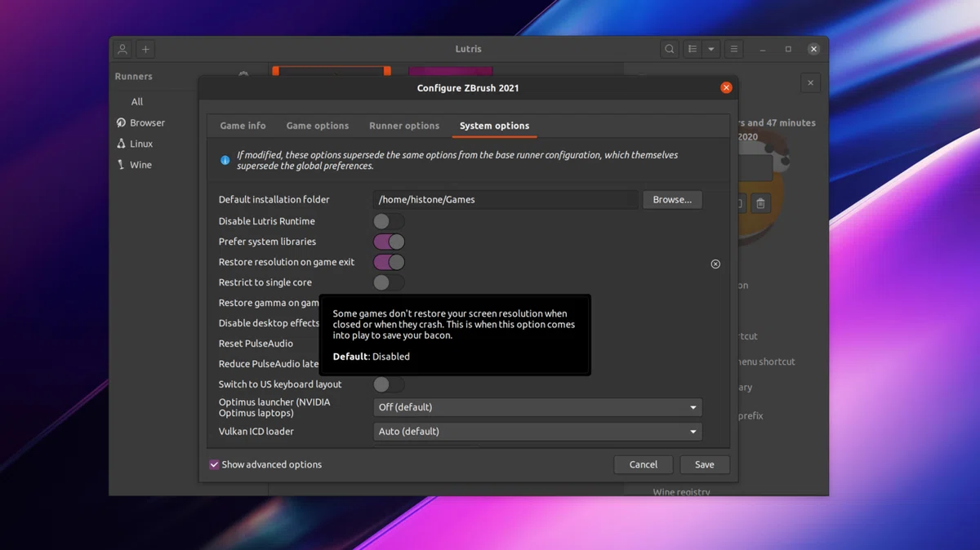Click the Reset PulseAudio label
This screenshot has height=550, width=980.
[x=256, y=344]
